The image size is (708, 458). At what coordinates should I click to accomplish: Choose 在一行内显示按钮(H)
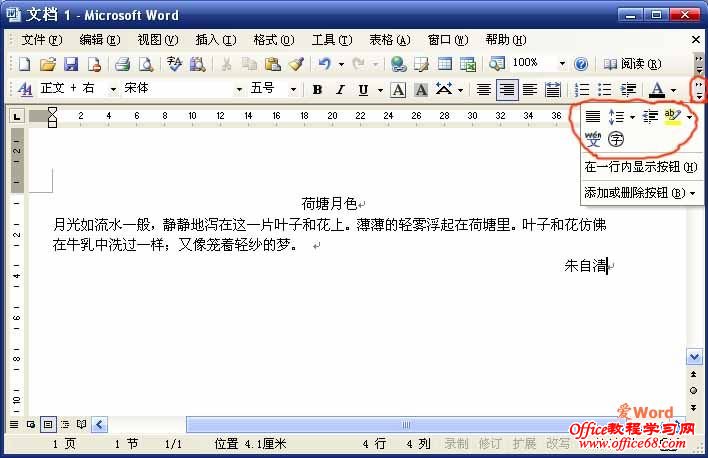tap(641, 167)
